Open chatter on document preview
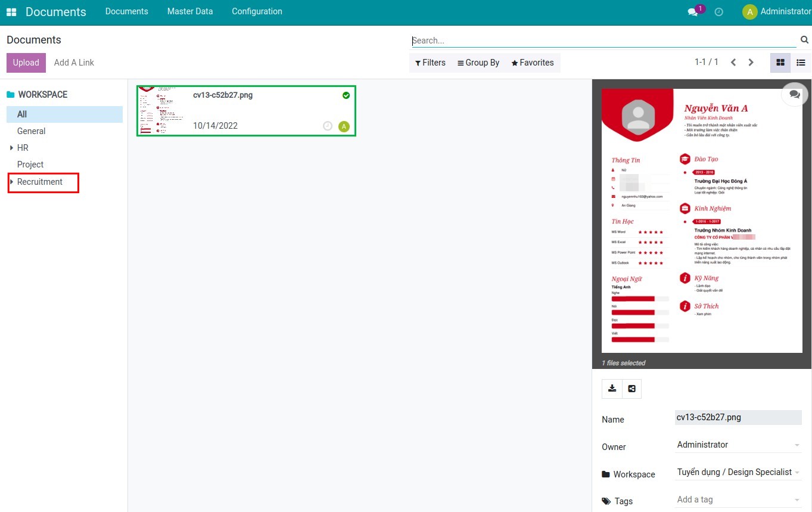The height and width of the screenshot is (512, 812). (795, 94)
